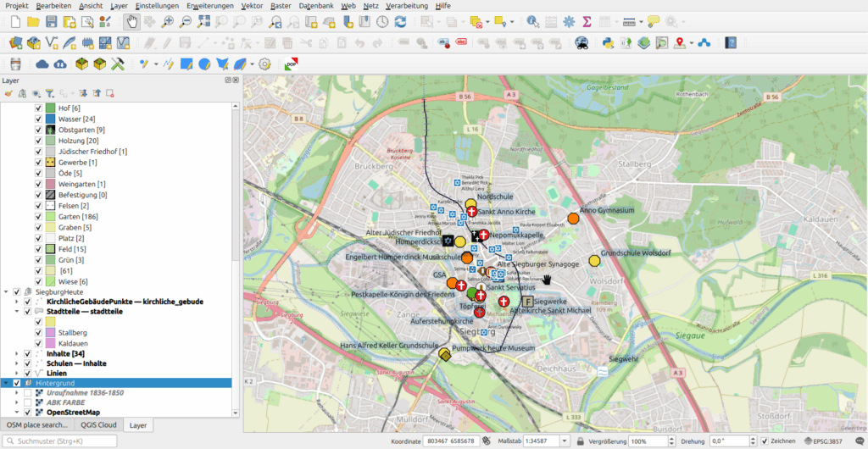Toggle the Zeichnen render checkbox
868x449 pixels.
coord(765,441)
